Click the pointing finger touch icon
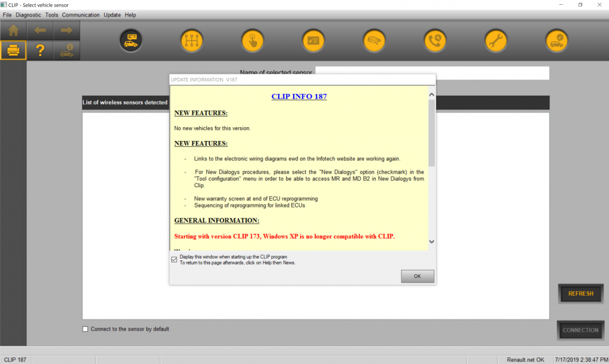Image resolution: width=609 pixels, height=364 pixels. tap(252, 40)
